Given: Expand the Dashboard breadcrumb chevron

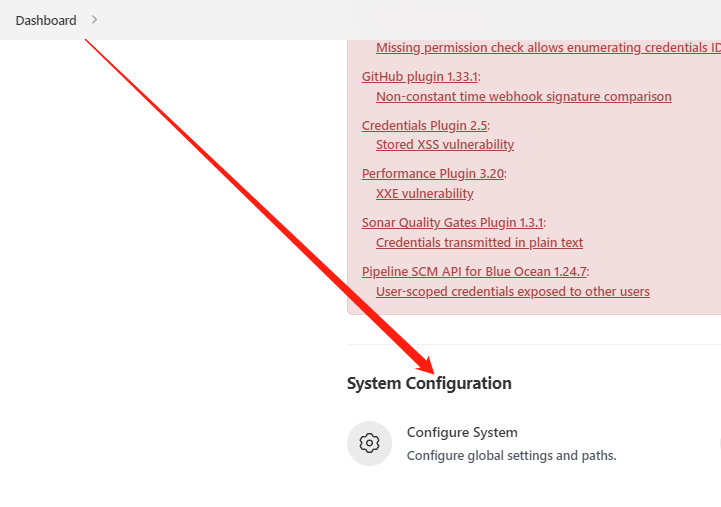Looking at the screenshot, I should [95, 20].
